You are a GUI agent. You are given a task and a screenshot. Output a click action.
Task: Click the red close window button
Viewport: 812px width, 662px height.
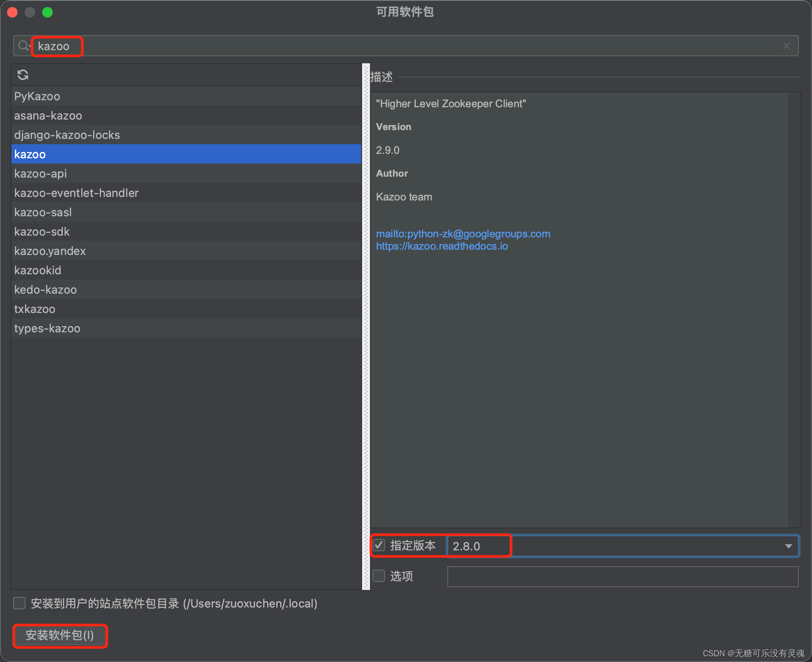(x=12, y=12)
